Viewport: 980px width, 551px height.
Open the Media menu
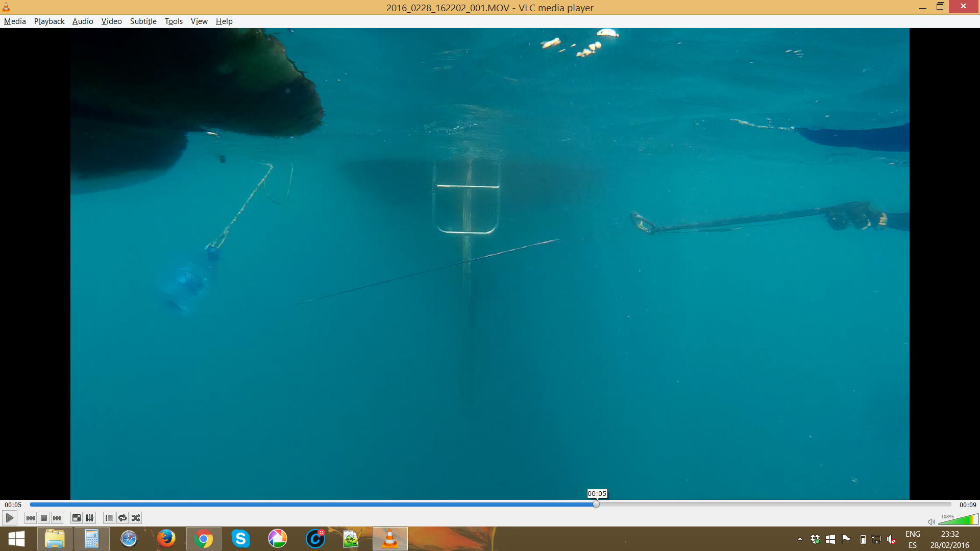click(x=15, y=21)
